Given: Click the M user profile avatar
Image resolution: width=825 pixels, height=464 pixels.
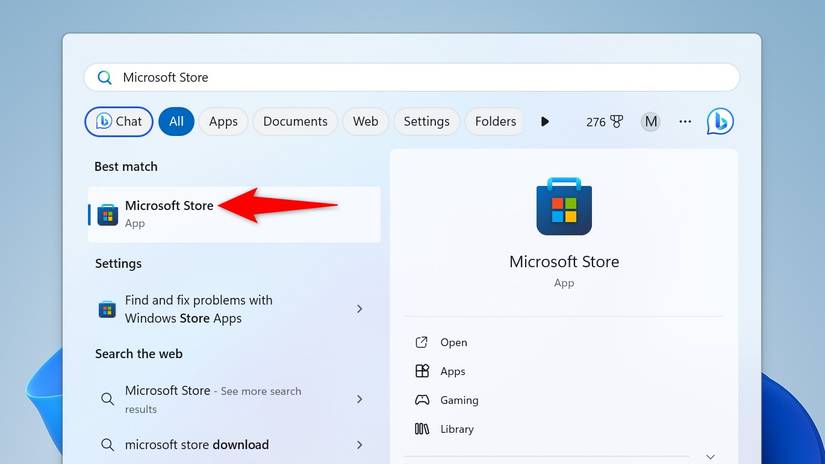Looking at the screenshot, I should 651,121.
